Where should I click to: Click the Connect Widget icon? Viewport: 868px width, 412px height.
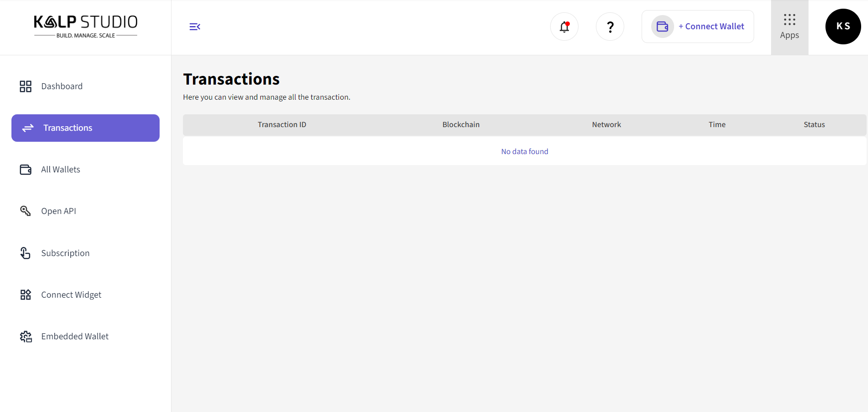point(26,295)
